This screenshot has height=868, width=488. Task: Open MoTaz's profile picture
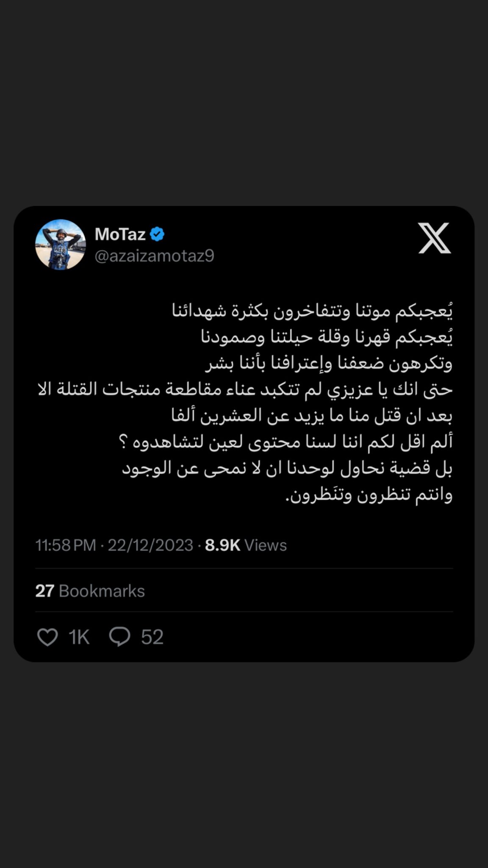(61, 245)
